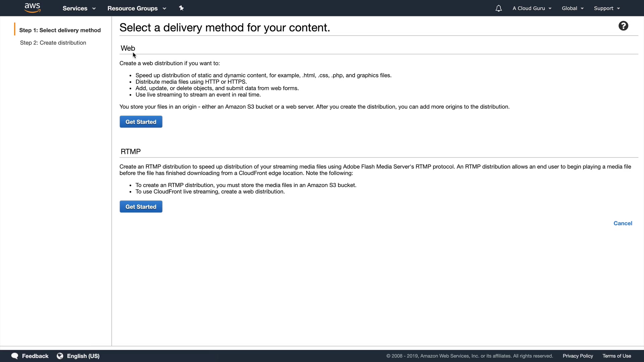Choose English (US) language option
644x362 pixels.
click(x=83, y=356)
